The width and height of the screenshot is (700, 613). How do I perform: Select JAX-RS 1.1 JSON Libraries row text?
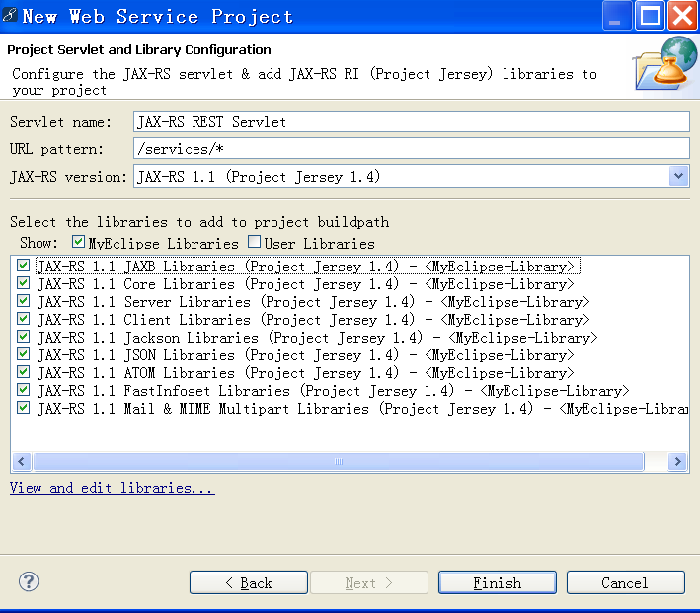[x=306, y=355]
